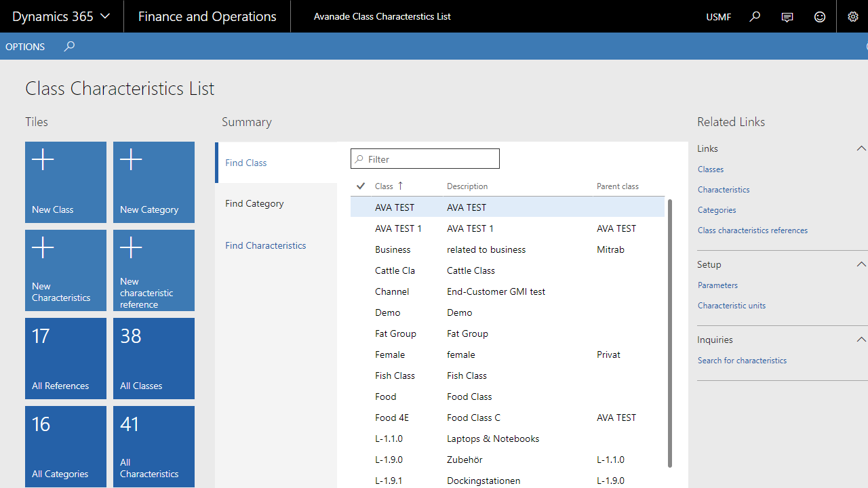Select the L-1.1.0 class row
Image resolution: width=868 pixels, height=488 pixels.
click(507, 439)
